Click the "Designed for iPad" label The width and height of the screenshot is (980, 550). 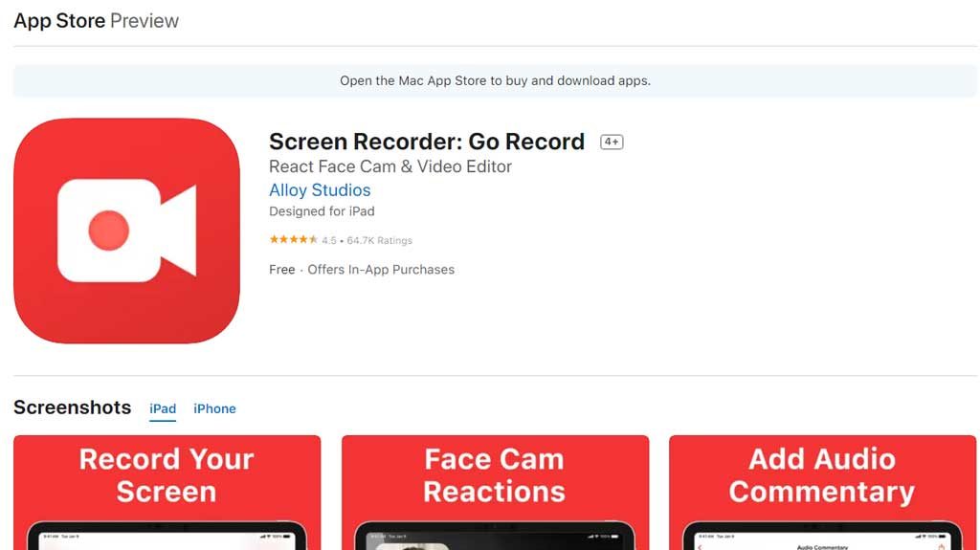click(322, 211)
